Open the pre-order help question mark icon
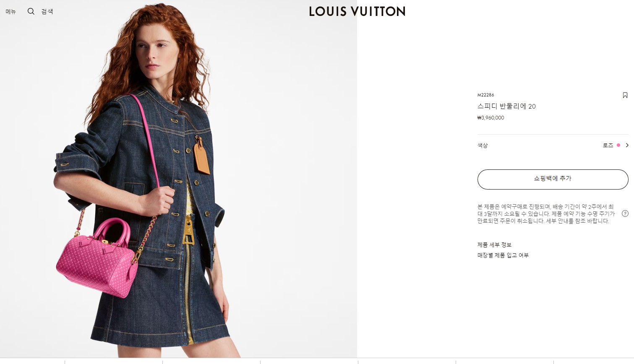This screenshot has width=634, height=364. click(625, 213)
